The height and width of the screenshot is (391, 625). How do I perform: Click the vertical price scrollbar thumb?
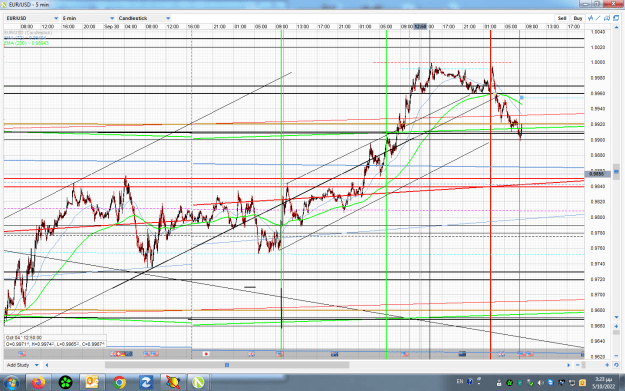[x=616, y=172]
